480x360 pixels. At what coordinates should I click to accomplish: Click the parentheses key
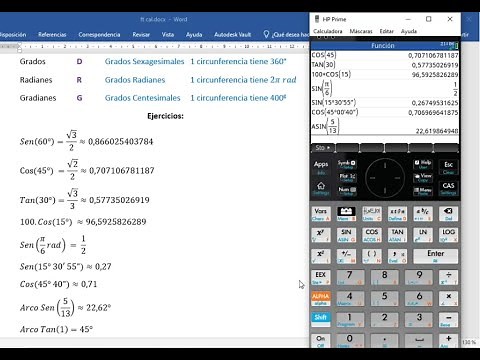click(372, 256)
